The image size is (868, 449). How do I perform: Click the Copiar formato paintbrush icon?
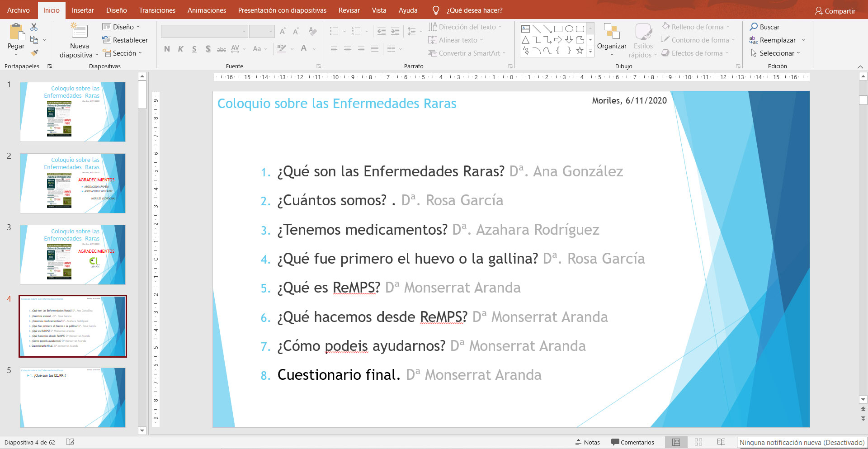[34, 53]
